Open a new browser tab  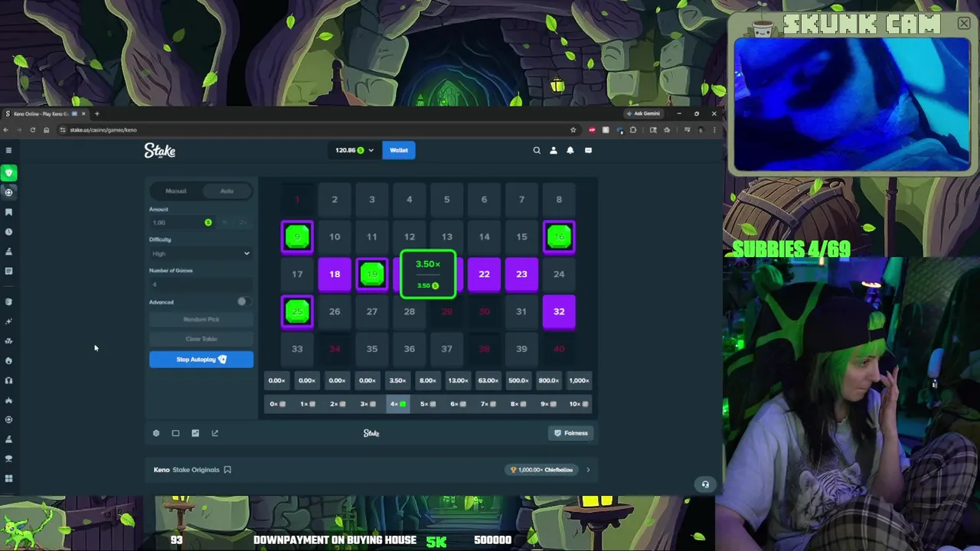(x=96, y=114)
